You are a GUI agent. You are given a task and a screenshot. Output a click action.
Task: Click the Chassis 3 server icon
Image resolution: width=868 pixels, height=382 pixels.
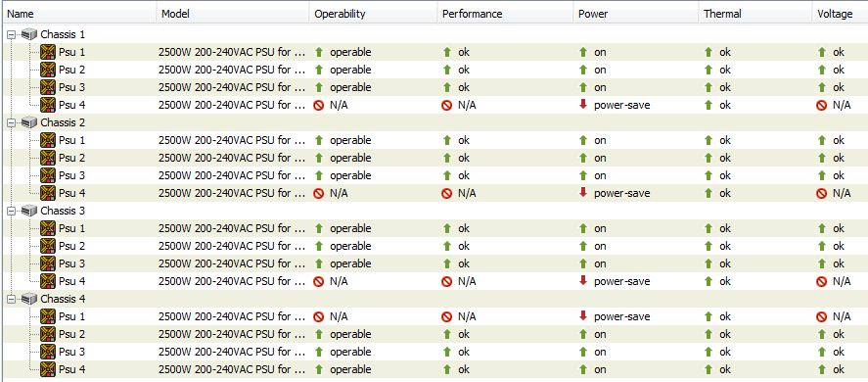pos(28,211)
